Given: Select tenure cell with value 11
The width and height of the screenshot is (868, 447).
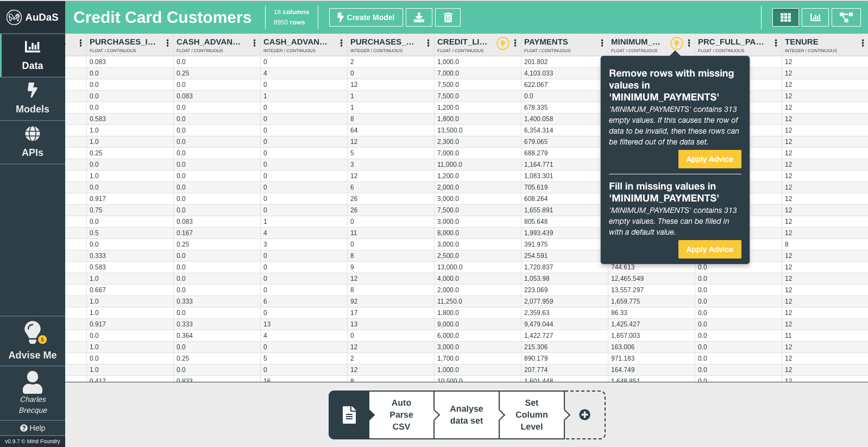Looking at the screenshot, I should click(x=825, y=336).
